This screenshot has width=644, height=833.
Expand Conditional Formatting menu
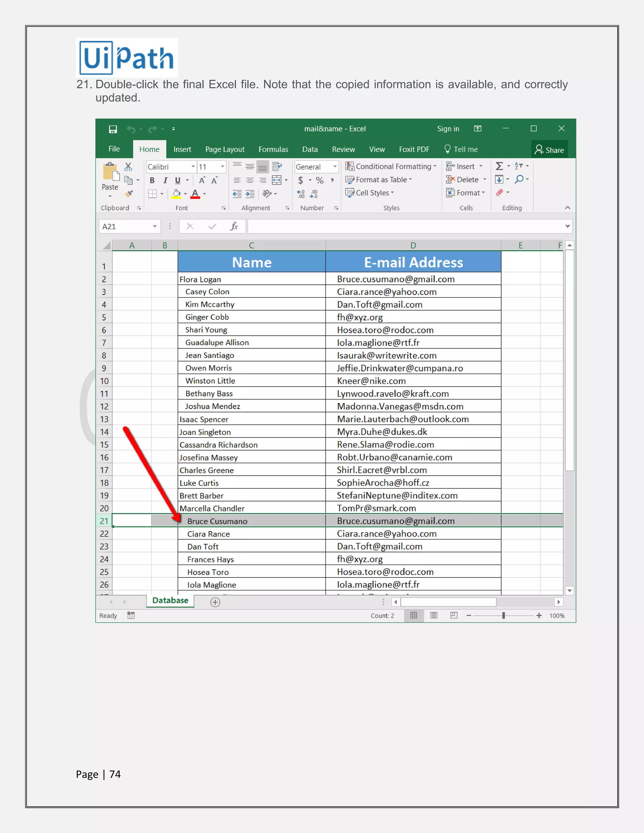pos(391,166)
